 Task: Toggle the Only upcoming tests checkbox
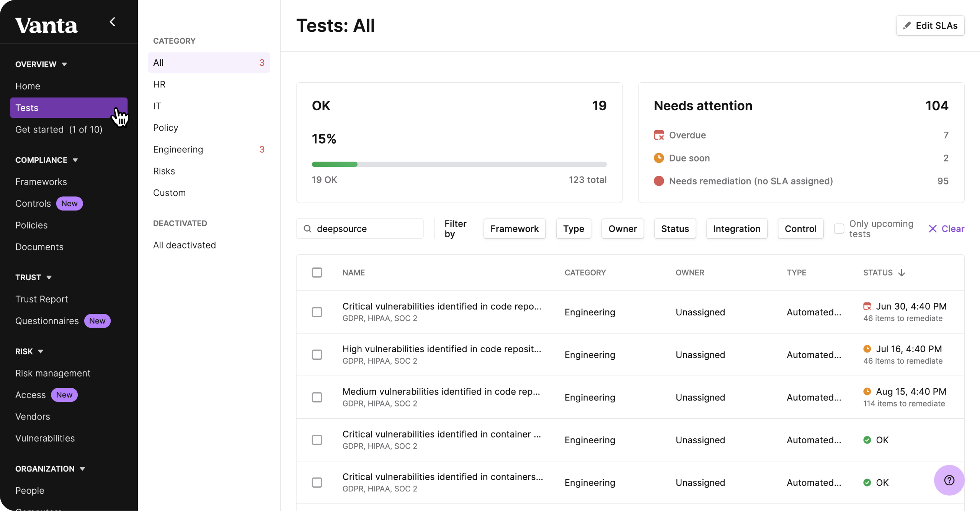(x=839, y=229)
